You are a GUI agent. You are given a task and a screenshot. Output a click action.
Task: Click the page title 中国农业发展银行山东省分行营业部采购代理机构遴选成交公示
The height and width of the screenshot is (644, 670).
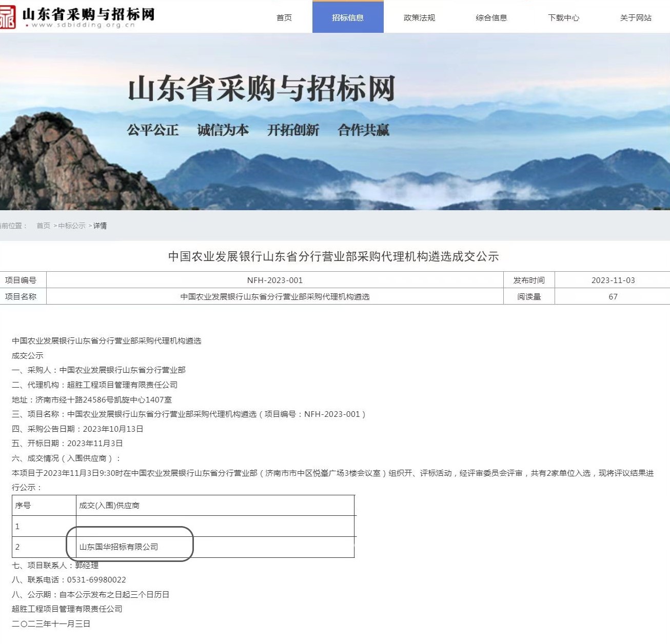tap(333, 256)
